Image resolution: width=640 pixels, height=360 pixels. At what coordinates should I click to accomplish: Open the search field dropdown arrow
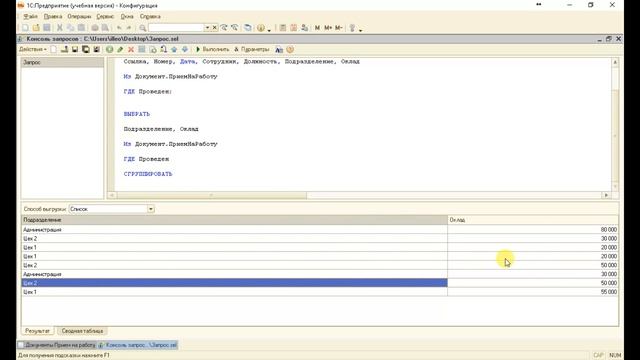[x=207, y=28]
